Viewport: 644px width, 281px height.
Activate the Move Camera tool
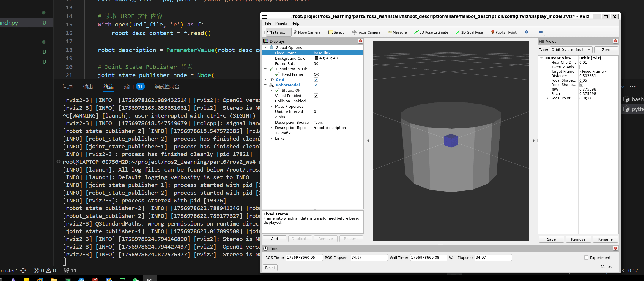306,32
